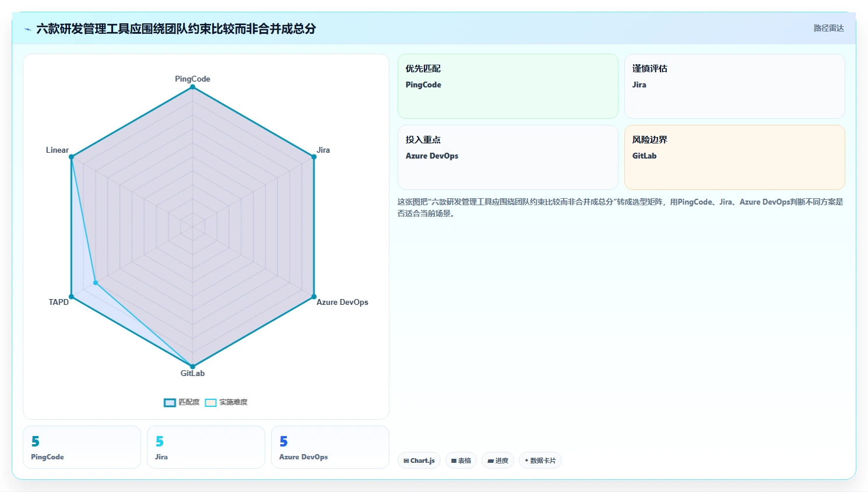Click the Jira score card showing 5
The height and width of the screenshot is (492, 868).
206,447
